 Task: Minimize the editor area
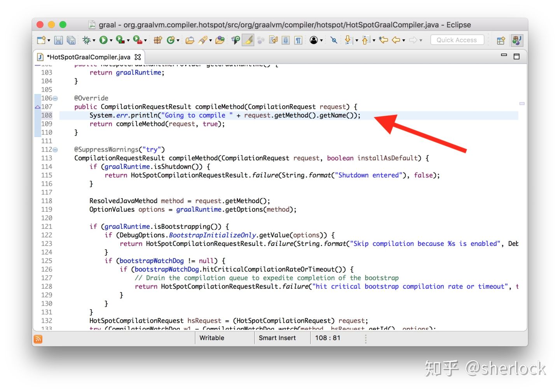coord(504,55)
